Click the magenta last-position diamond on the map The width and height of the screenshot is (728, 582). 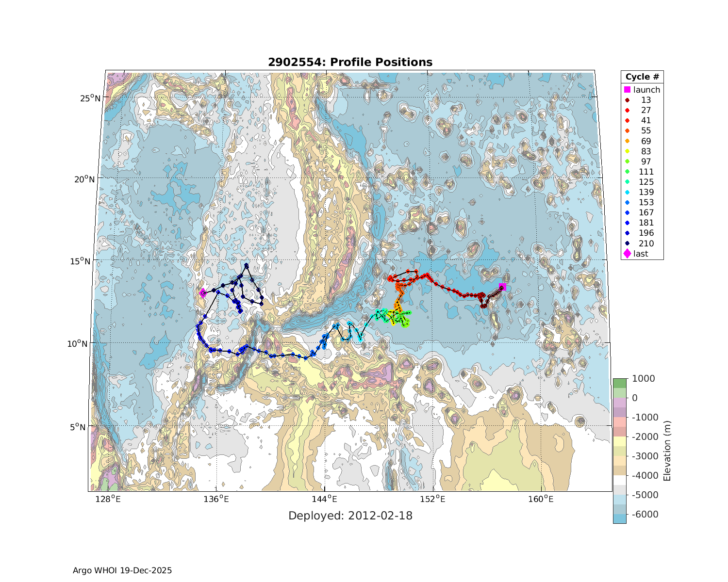click(x=203, y=292)
